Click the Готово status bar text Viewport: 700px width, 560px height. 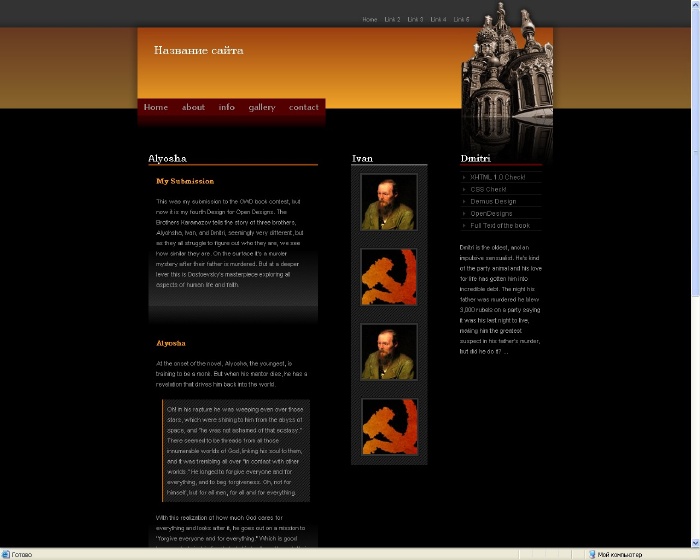point(21,555)
